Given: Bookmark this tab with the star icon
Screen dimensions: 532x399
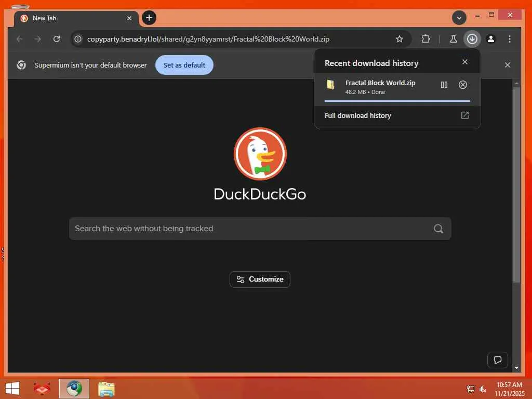Looking at the screenshot, I should (400, 39).
